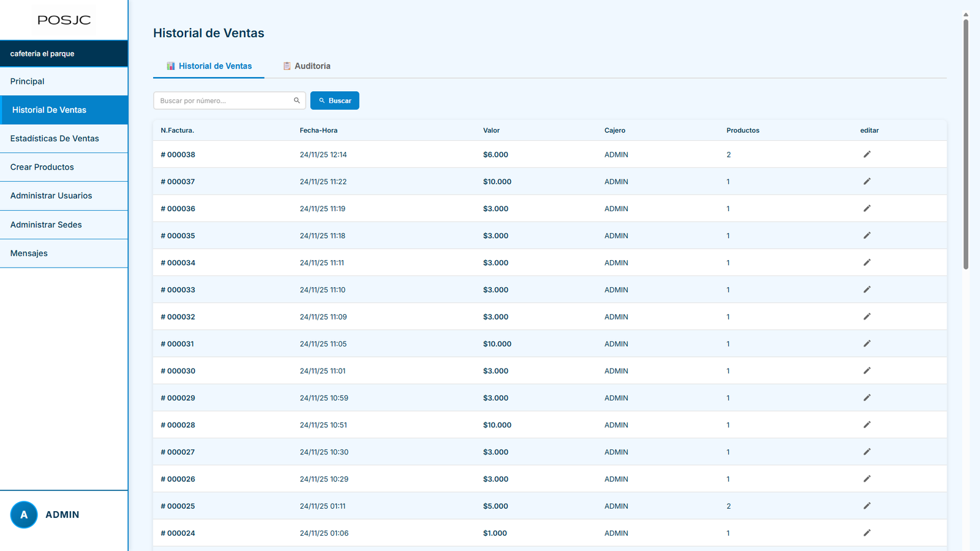This screenshot has height=551, width=980.
Task: Click the vertical page scrollbar
Action: click(x=965, y=144)
